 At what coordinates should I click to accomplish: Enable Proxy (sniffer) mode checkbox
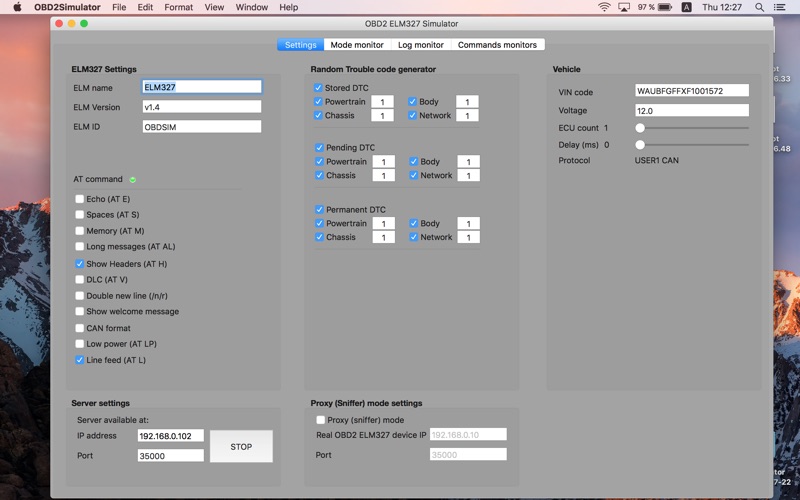320,420
